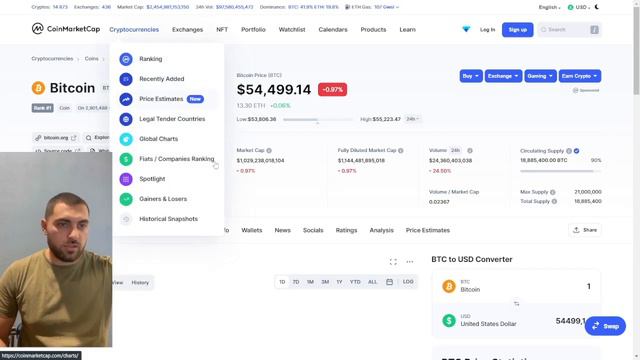The height and width of the screenshot is (360, 640).
Task: Switch to the Wallets tab
Action: tap(251, 231)
